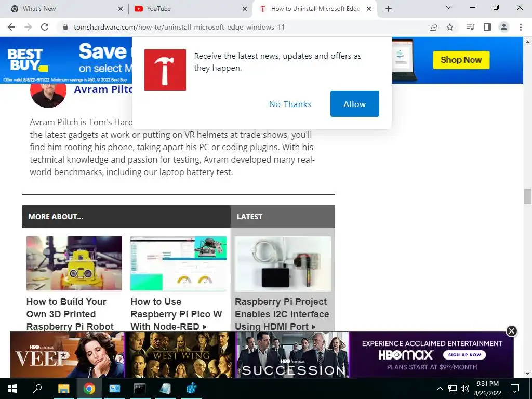
Task: Open How to Use Raspberry Pi Pico W article
Action: (176, 314)
